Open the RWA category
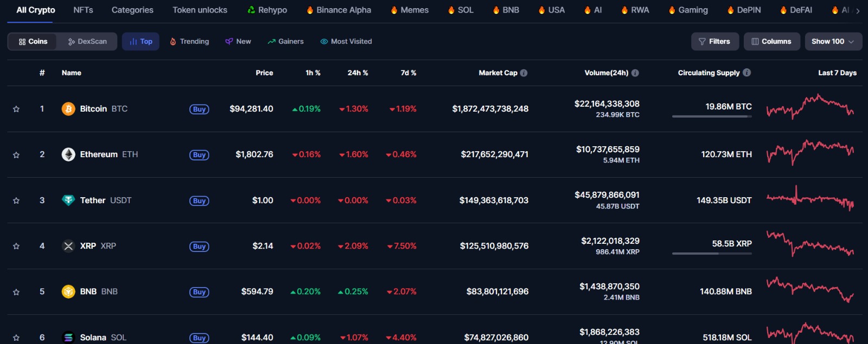This screenshot has width=868, height=344. [x=635, y=10]
